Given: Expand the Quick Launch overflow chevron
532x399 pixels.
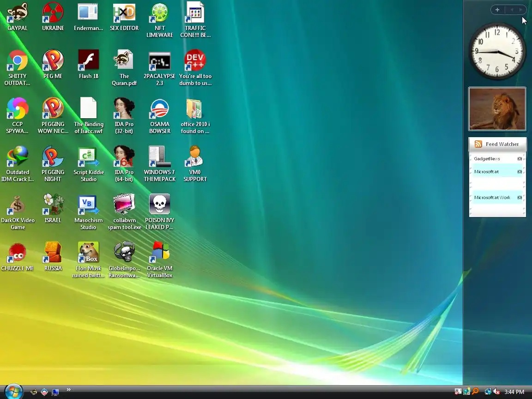Looking at the screenshot, I should 68,389.
